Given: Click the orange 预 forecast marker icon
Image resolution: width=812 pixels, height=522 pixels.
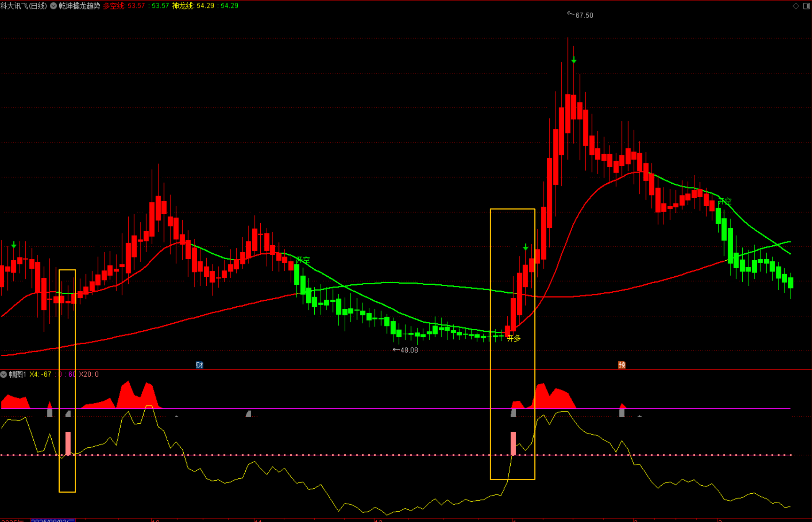Looking at the screenshot, I should point(622,365).
